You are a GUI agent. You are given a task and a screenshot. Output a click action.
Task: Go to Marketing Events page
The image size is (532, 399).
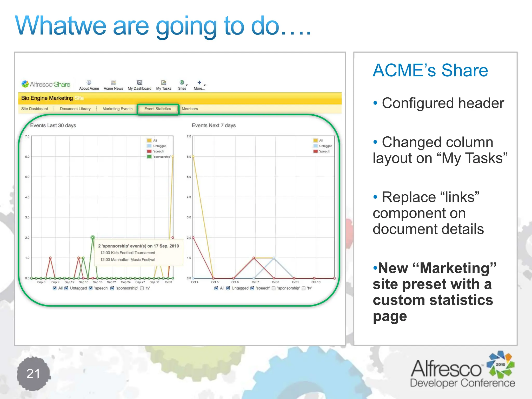(x=117, y=109)
